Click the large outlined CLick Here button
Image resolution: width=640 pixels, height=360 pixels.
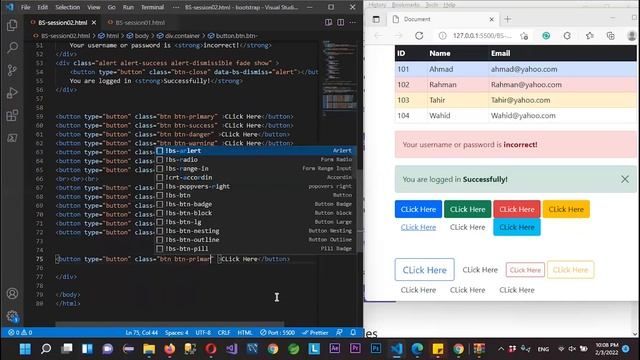[424, 270]
